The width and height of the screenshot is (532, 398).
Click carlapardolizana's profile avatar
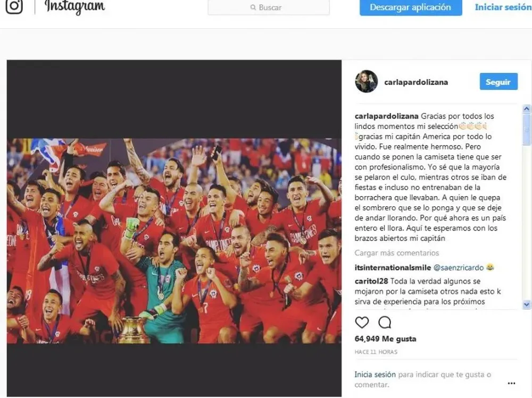367,81
